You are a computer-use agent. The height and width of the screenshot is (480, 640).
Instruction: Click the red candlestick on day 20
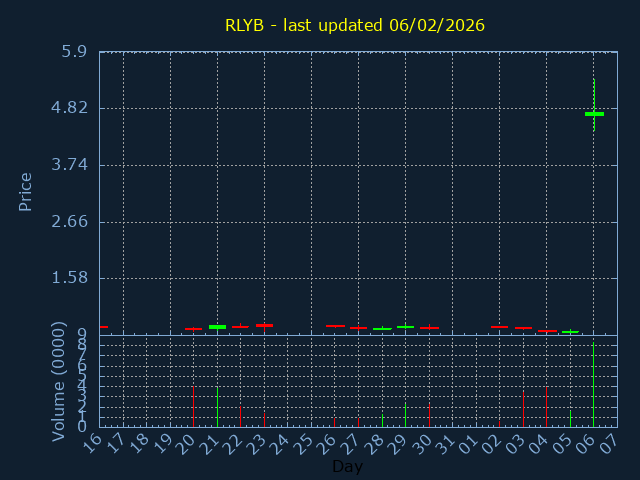click(193, 329)
